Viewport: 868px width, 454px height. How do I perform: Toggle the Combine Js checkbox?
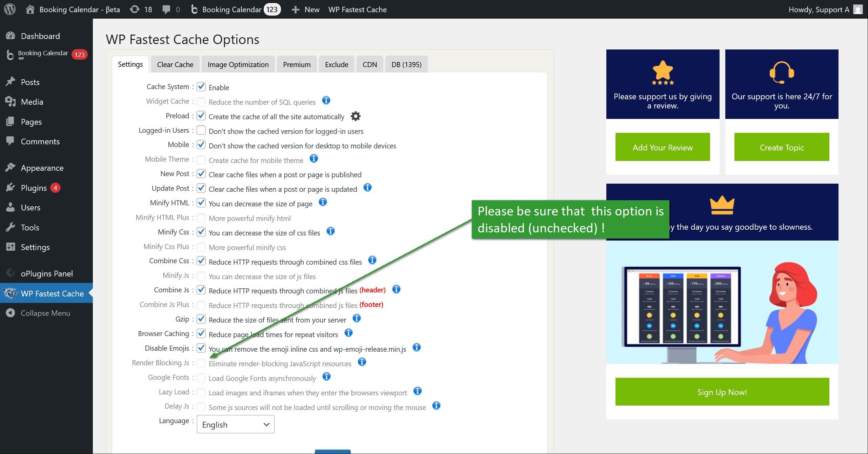point(201,290)
